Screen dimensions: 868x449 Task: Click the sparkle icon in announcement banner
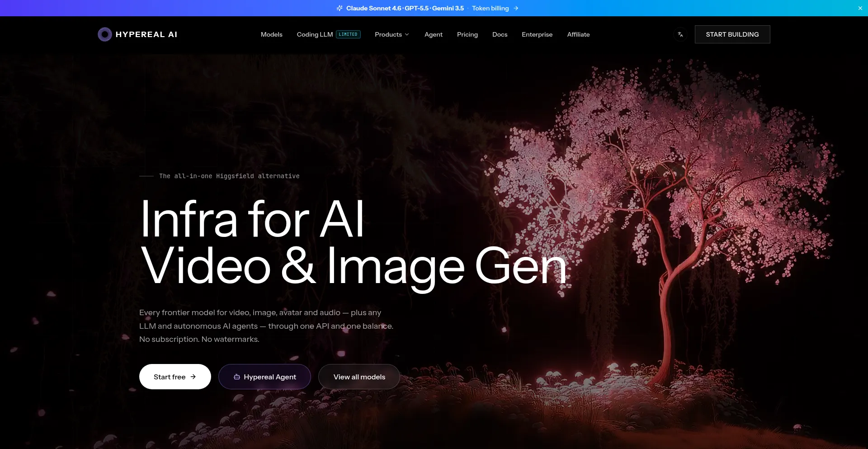340,8
